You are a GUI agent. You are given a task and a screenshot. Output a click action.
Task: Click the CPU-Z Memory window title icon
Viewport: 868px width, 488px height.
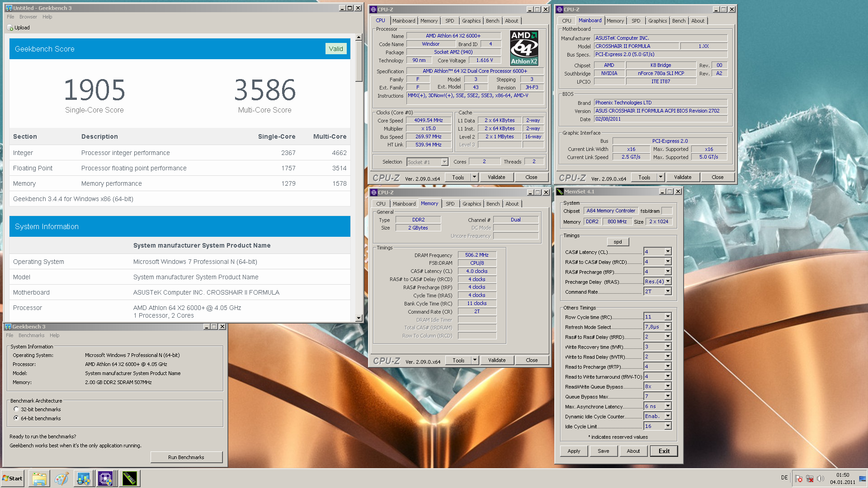(x=374, y=192)
